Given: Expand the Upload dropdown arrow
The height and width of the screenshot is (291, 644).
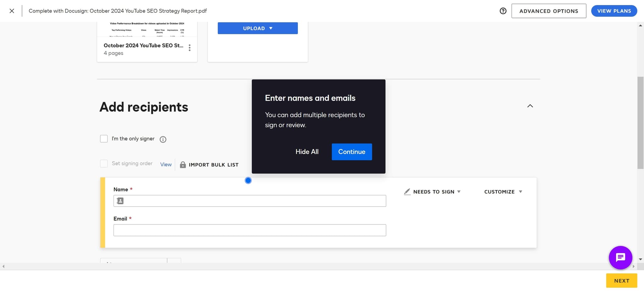Looking at the screenshot, I should pos(271,28).
